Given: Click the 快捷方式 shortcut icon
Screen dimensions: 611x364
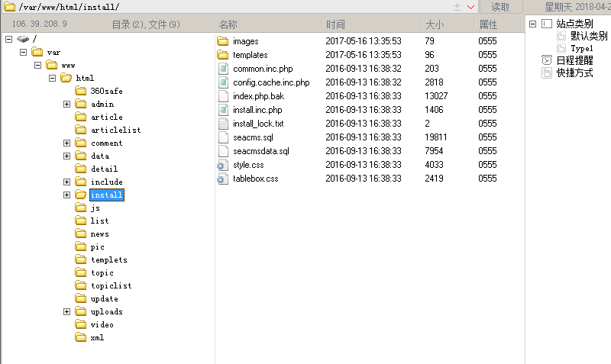Looking at the screenshot, I should point(546,73).
